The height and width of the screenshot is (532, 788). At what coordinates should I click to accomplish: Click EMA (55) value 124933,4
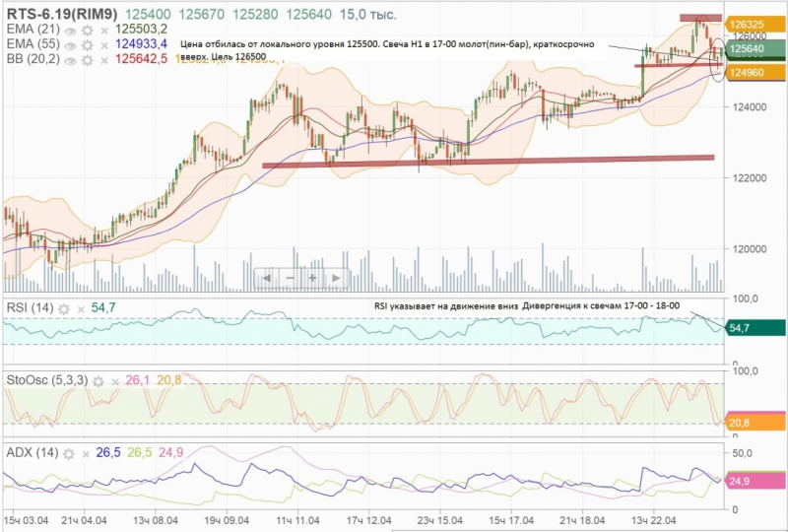(x=141, y=44)
